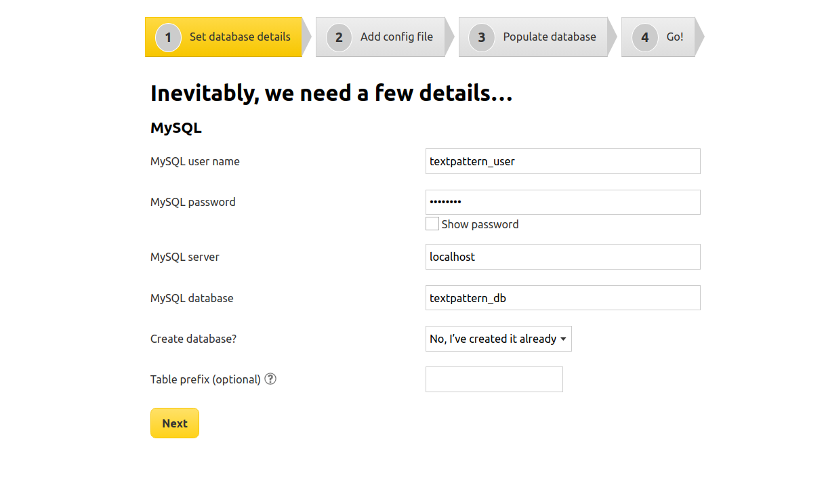824x504 pixels.
Task: Focus the MySQL user name field
Action: pos(562,161)
